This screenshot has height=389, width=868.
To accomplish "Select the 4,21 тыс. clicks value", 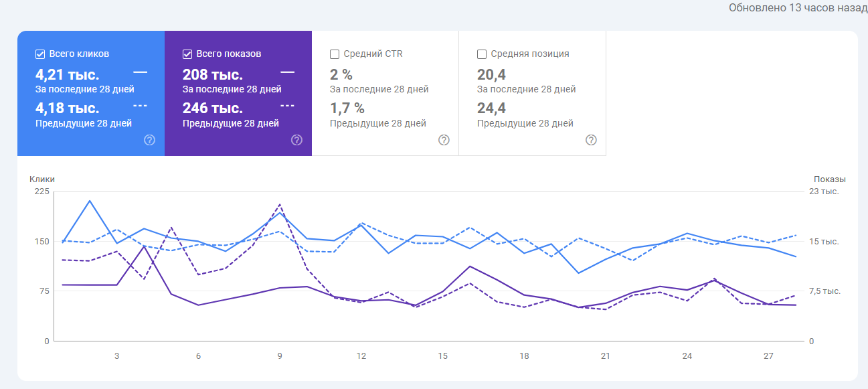I will coord(68,74).
